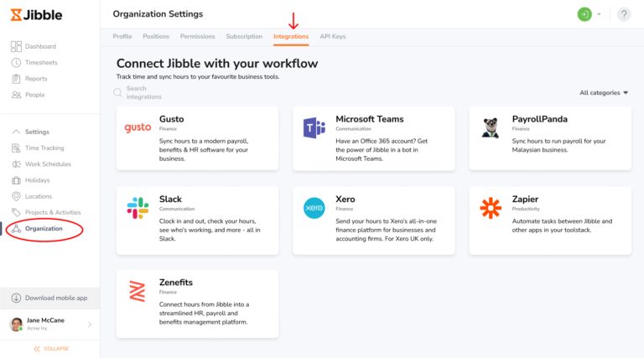
Task: Click Download mobile app button
Action: pyautogui.click(x=49, y=298)
